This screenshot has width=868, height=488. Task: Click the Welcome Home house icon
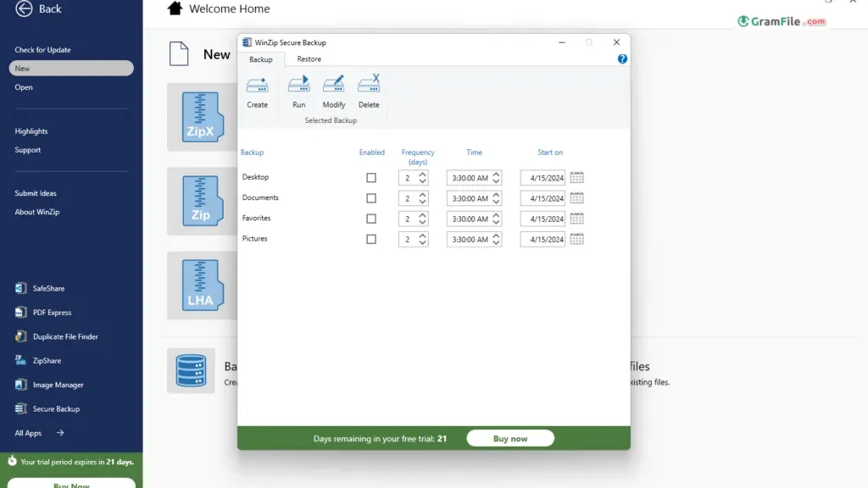175,8
